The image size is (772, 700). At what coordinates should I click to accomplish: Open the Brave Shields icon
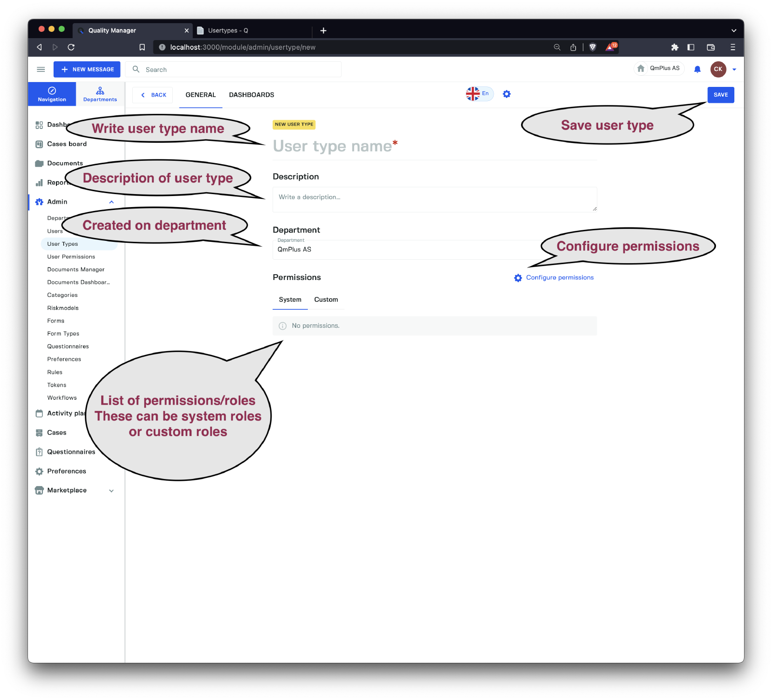(x=593, y=47)
